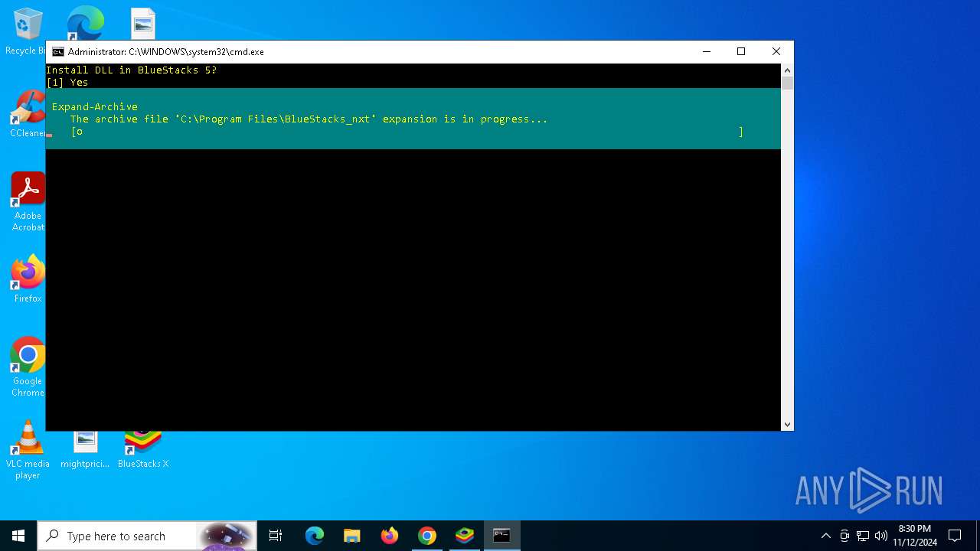The width and height of the screenshot is (980, 551).
Task: Click the Expand-Archive progress bar
Action: point(407,132)
